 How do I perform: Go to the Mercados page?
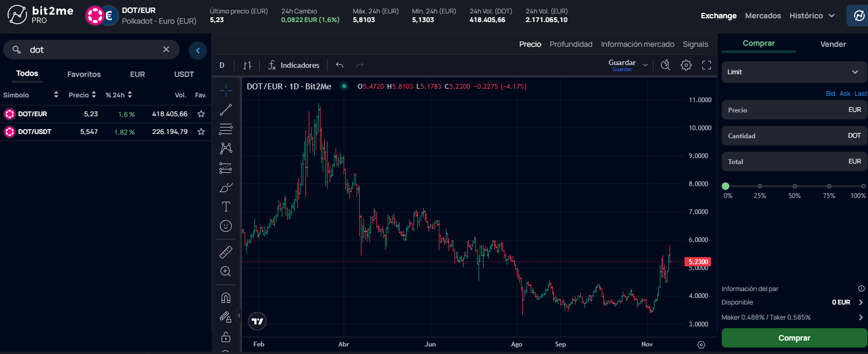tap(763, 16)
